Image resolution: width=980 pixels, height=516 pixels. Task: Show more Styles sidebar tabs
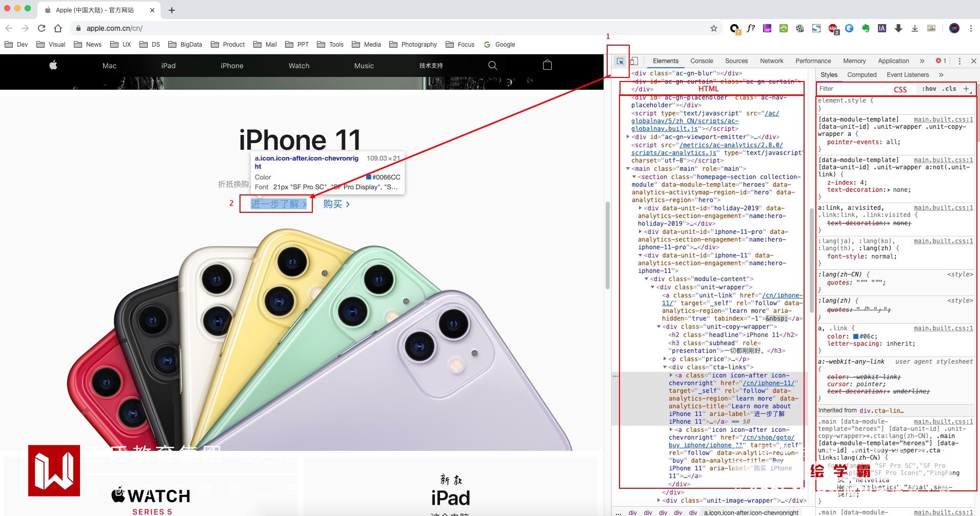pos(941,75)
